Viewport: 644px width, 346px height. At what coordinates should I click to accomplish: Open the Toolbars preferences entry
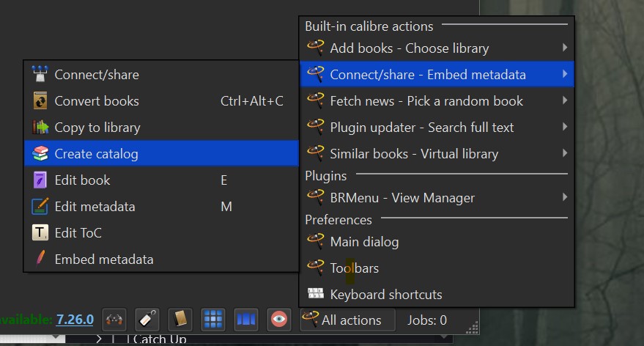[x=355, y=268]
